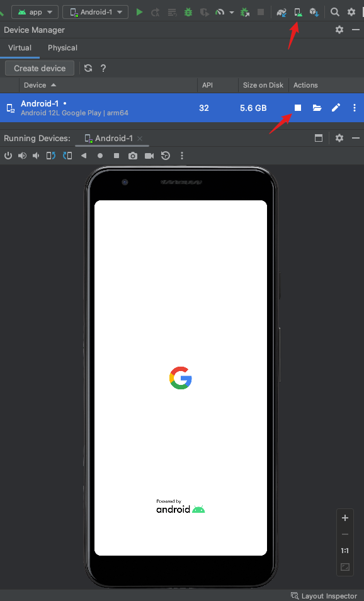Expand the profiler options dropdown arrow
The height and width of the screenshot is (601, 364).
231,12
